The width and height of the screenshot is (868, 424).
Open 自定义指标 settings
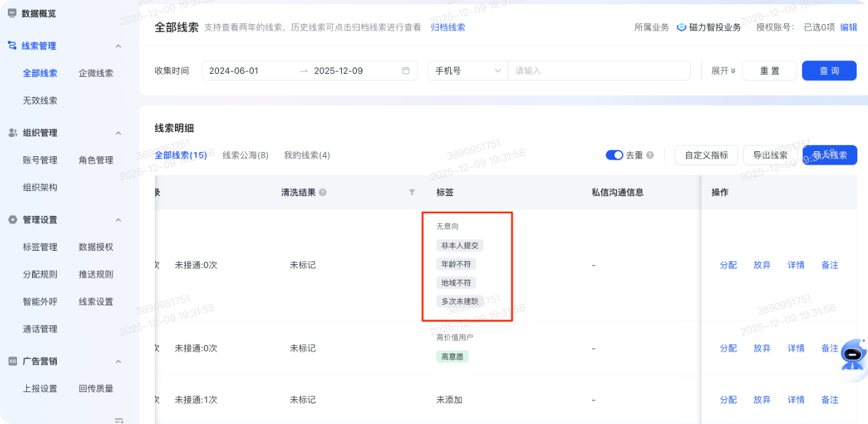point(706,155)
